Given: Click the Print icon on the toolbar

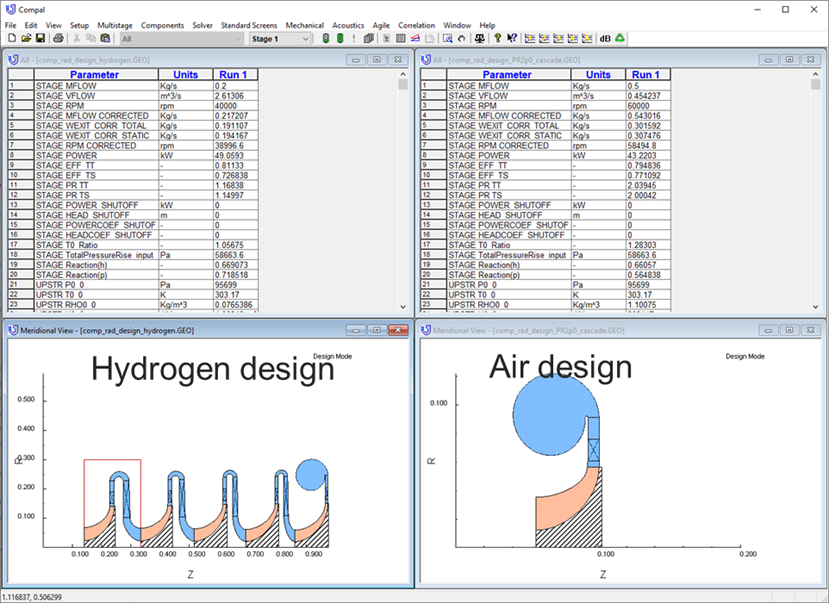Looking at the screenshot, I should [x=60, y=39].
